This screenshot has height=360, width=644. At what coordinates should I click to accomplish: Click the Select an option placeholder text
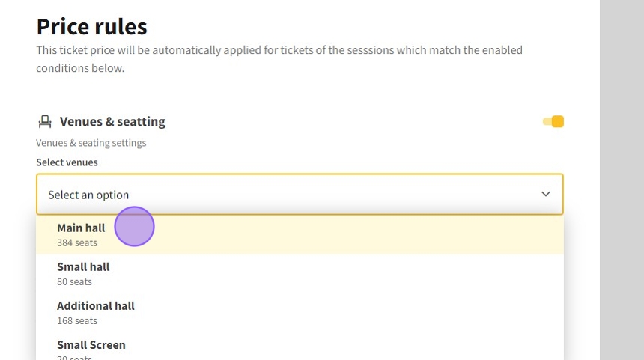click(88, 195)
